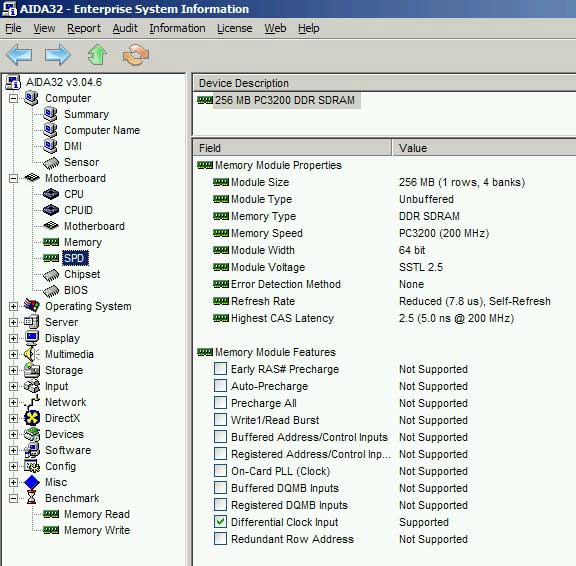
Task: Click the green Up arrow toolbar icon
Action: point(97,55)
